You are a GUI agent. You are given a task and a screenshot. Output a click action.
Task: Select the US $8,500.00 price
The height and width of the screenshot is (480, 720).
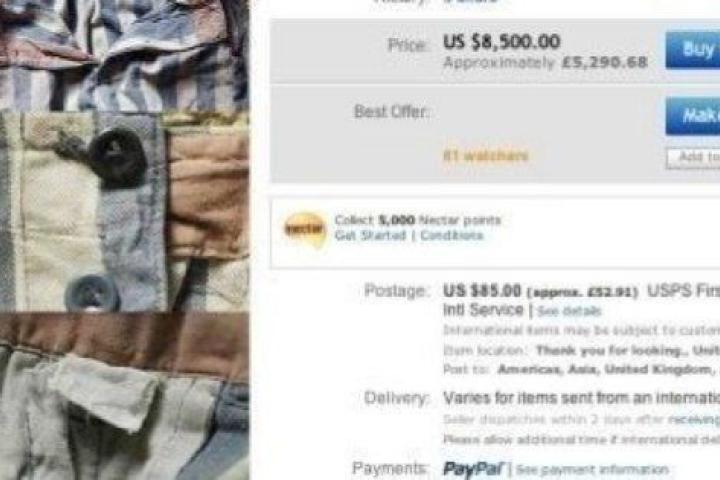tap(501, 42)
